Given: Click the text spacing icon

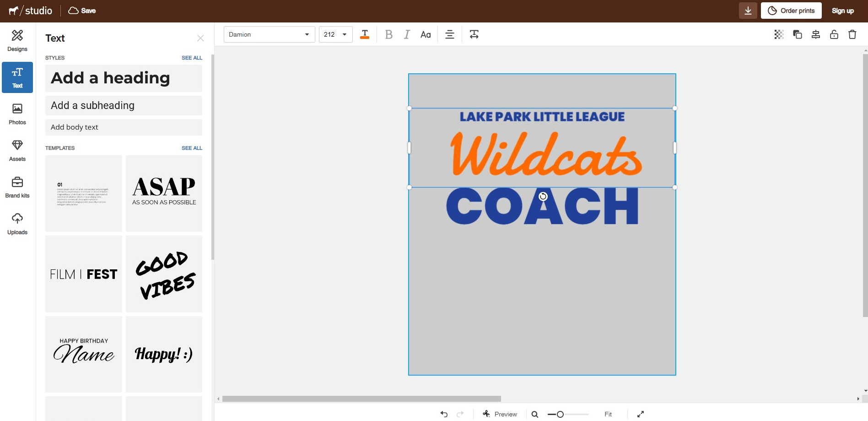Looking at the screenshot, I should point(474,34).
